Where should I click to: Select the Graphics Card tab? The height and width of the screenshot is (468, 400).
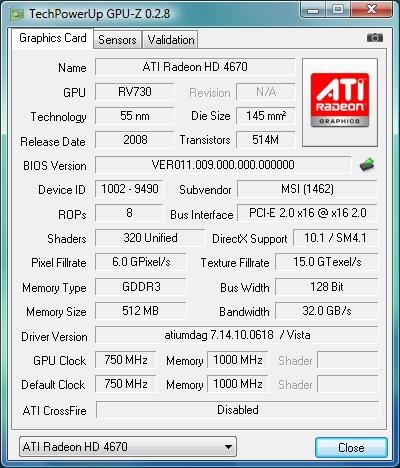tap(53, 38)
